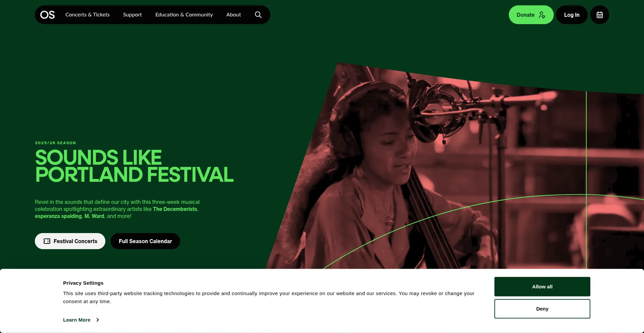The image size is (644, 333).
Task: Open the About menu item
Action: point(233,15)
